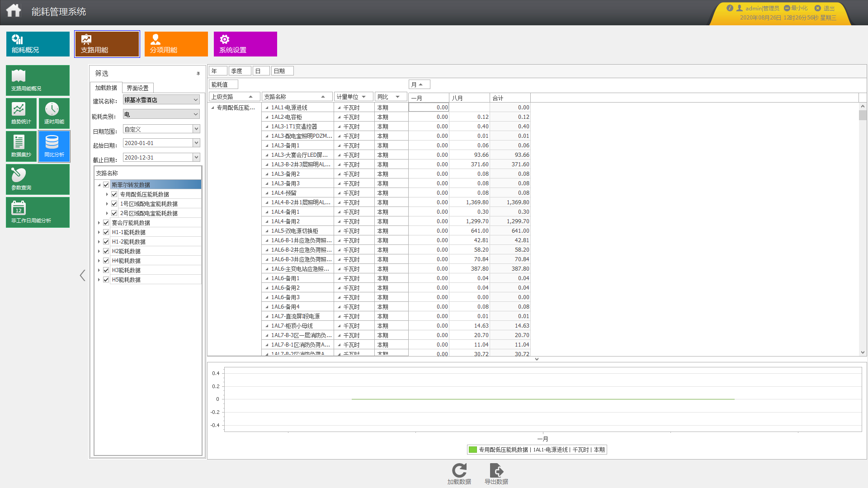The height and width of the screenshot is (488, 868).
Task: Open the 能耗概况 module tile
Action: point(38,44)
